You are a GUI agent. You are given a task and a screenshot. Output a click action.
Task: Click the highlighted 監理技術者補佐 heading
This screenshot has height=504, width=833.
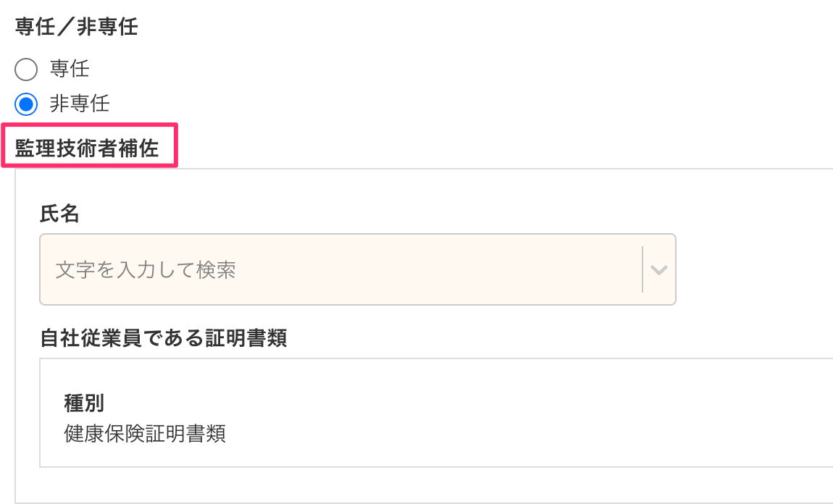pos(87,147)
